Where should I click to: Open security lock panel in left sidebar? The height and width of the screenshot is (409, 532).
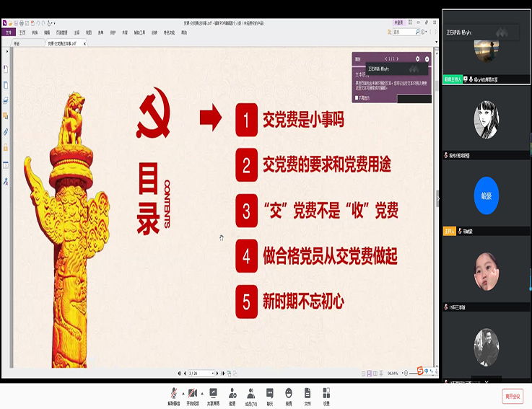tap(6, 147)
